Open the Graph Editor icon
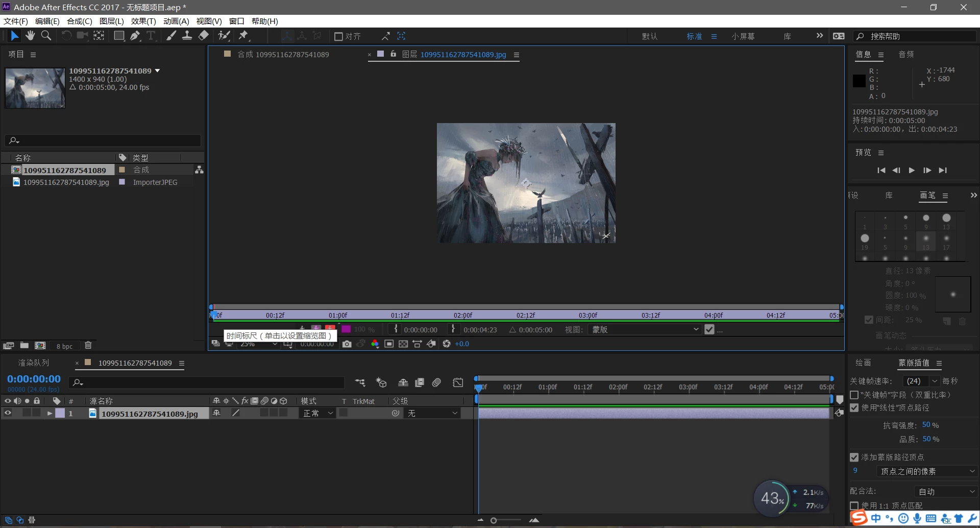The image size is (980, 528). tap(458, 382)
